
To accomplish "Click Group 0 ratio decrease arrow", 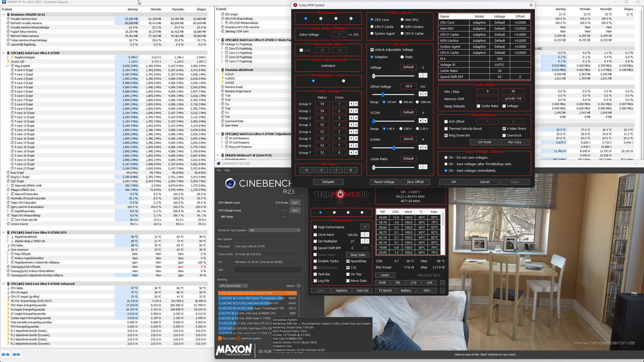I will tap(351, 104).
